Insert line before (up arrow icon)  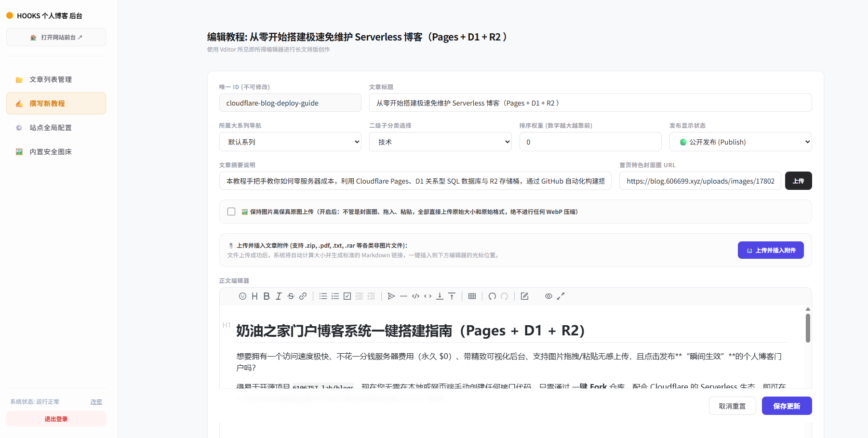tap(452, 296)
